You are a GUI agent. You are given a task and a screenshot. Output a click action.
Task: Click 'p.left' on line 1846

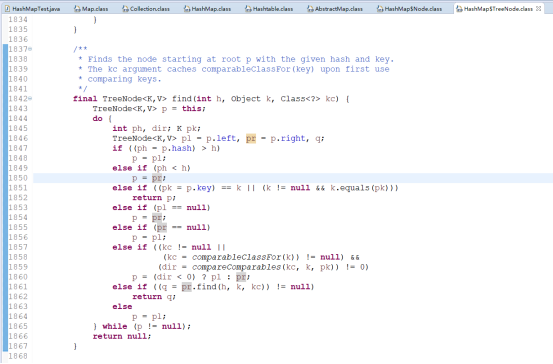point(221,139)
